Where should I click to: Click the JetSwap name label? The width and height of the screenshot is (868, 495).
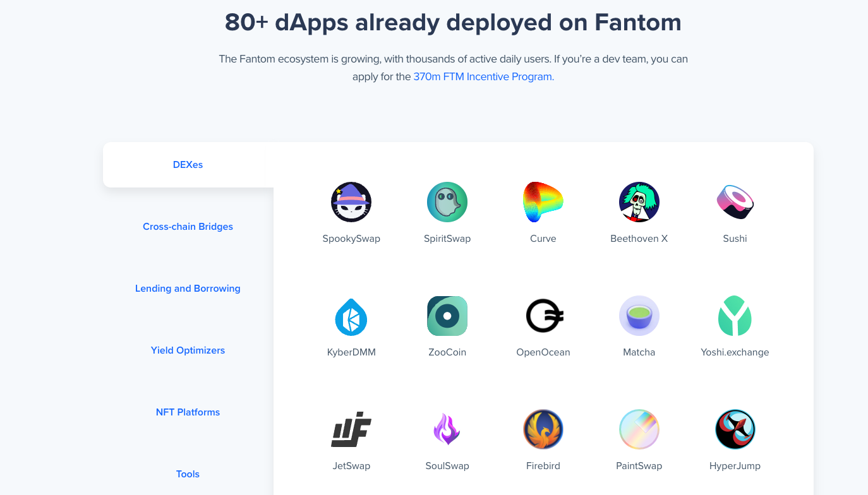[x=351, y=466]
